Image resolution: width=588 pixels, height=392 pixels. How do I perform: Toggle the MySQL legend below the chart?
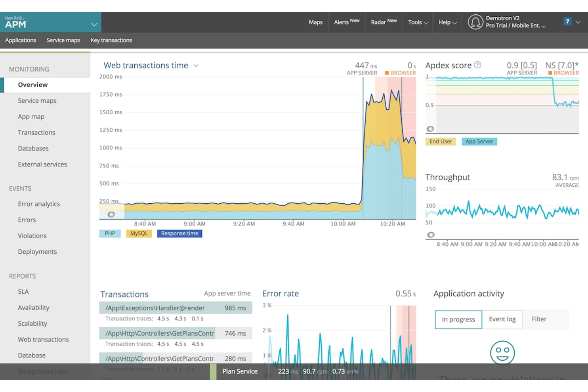click(x=138, y=234)
